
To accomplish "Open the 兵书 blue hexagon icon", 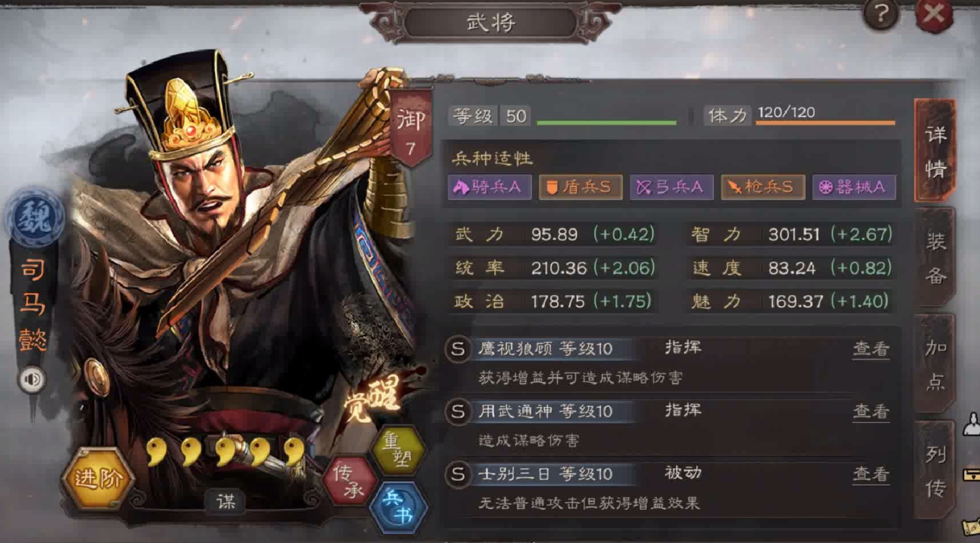I will coord(398,507).
